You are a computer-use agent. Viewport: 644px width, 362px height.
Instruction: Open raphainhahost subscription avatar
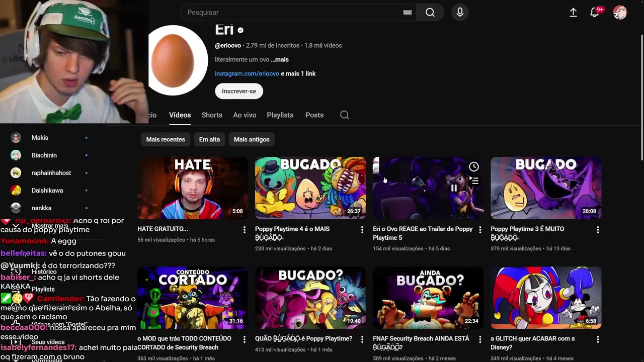pos(16,173)
